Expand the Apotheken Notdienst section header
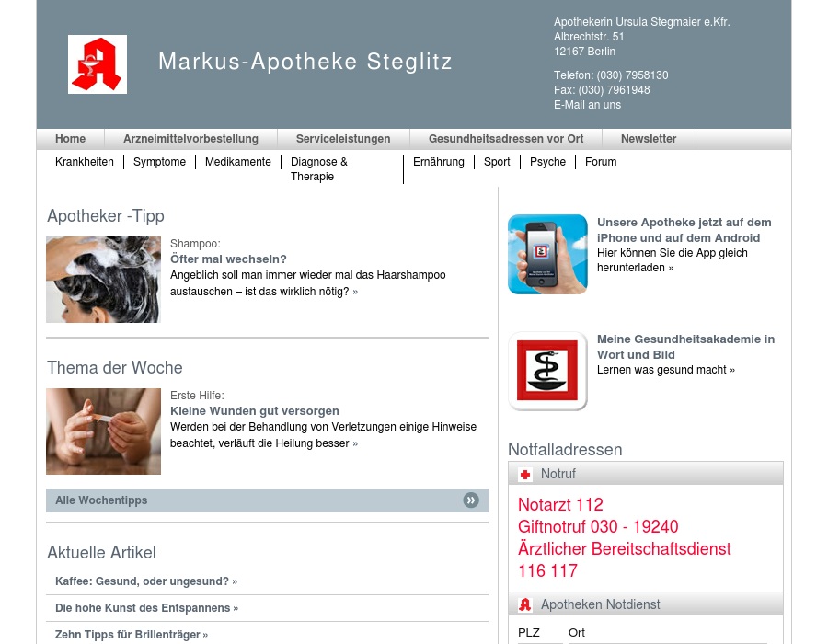Viewport: 828px width, 644px height. pyautogui.click(x=645, y=604)
